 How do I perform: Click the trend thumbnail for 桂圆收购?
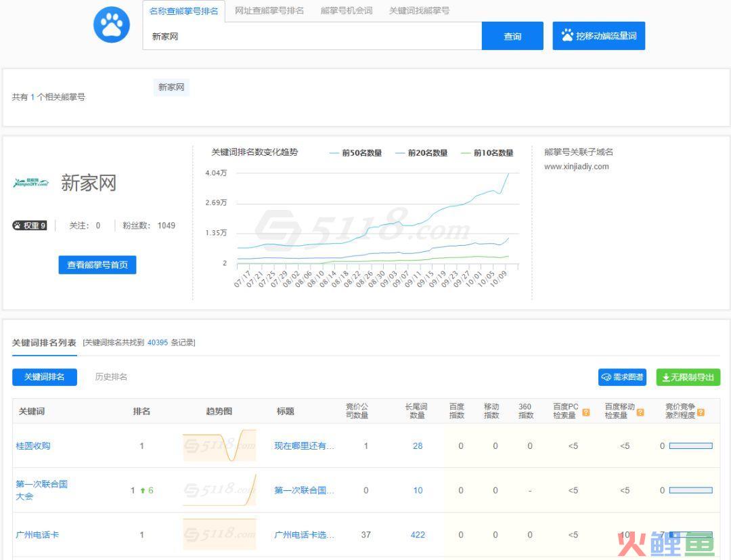click(x=219, y=446)
